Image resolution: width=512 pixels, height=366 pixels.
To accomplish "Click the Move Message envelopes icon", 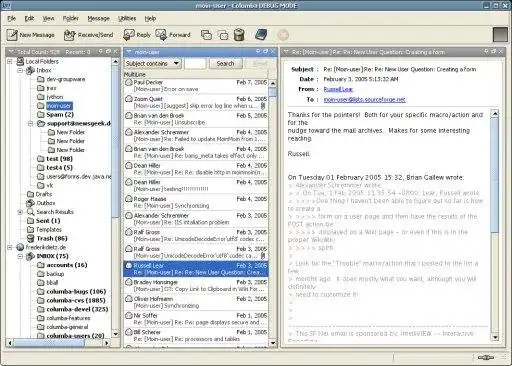I will pos(223,35).
